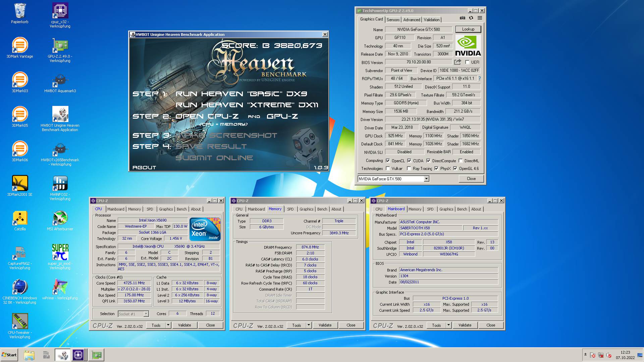Open the CPU-Tweaker desktop shortcut
This screenshot has width=644, height=362.
pyautogui.click(x=20, y=326)
